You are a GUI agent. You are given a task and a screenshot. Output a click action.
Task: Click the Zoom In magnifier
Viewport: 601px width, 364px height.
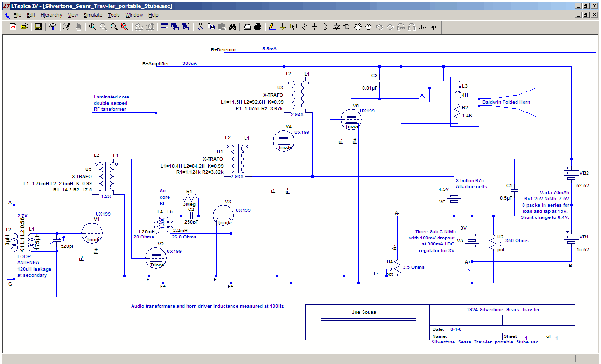pos(92,27)
